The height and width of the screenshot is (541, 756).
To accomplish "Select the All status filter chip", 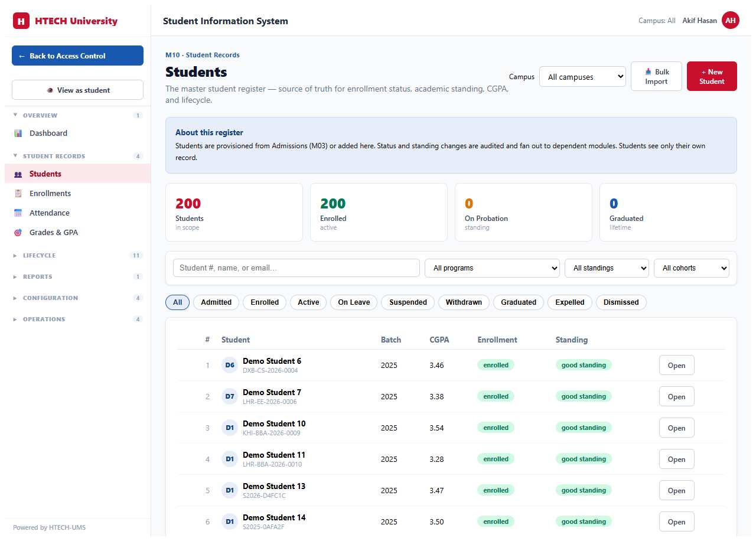I will click(177, 302).
